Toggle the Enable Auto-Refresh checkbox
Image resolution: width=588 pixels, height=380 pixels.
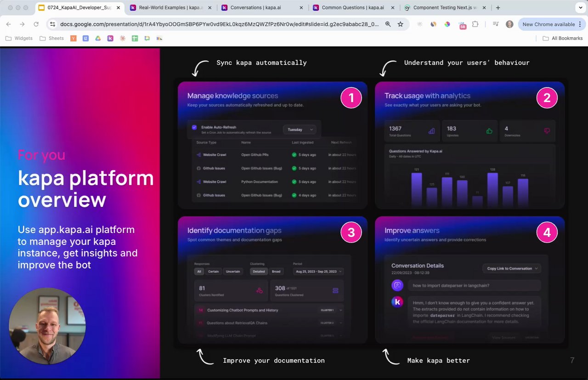tap(194, 127)
